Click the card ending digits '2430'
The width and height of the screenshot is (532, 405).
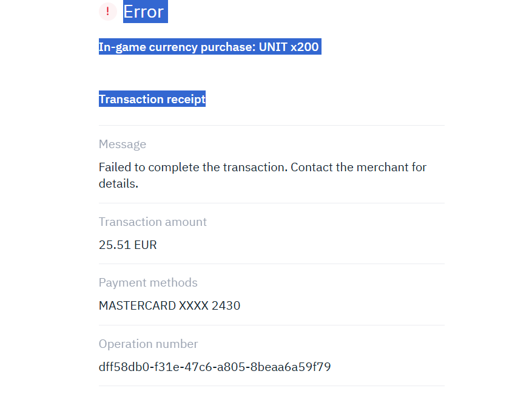coord(226,305)
